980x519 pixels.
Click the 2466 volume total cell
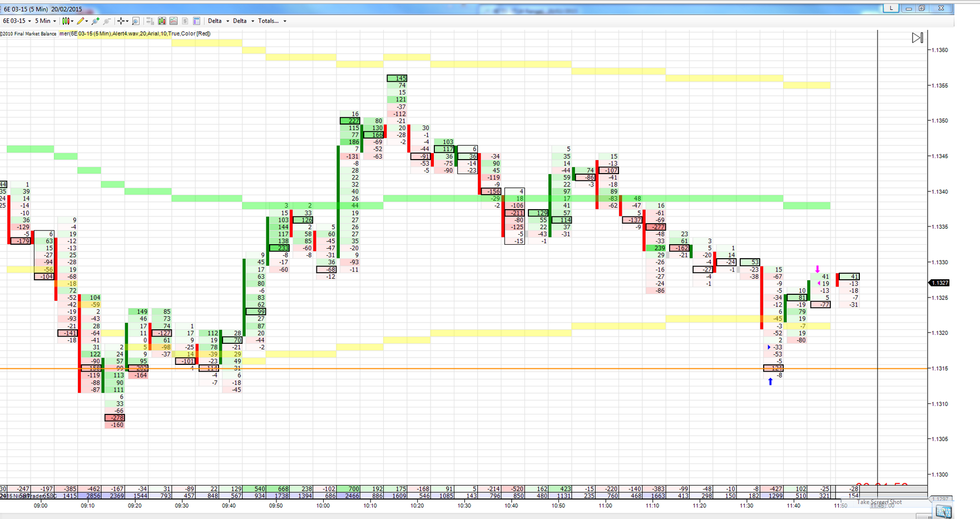tap(349, 496)
